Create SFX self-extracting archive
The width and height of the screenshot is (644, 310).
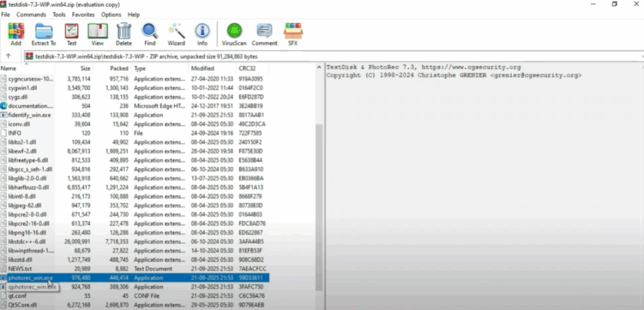(x=293, y=33)
